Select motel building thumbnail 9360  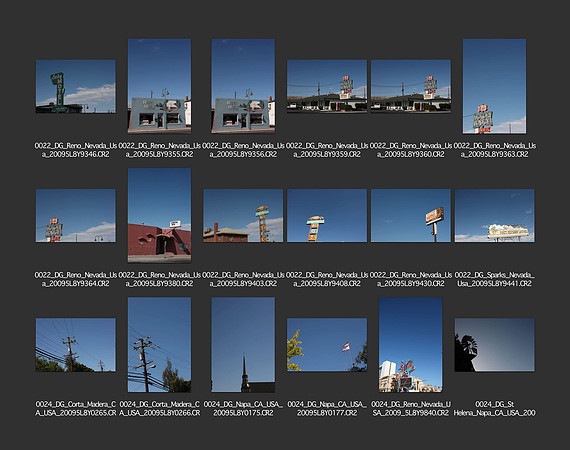point(411,87)
